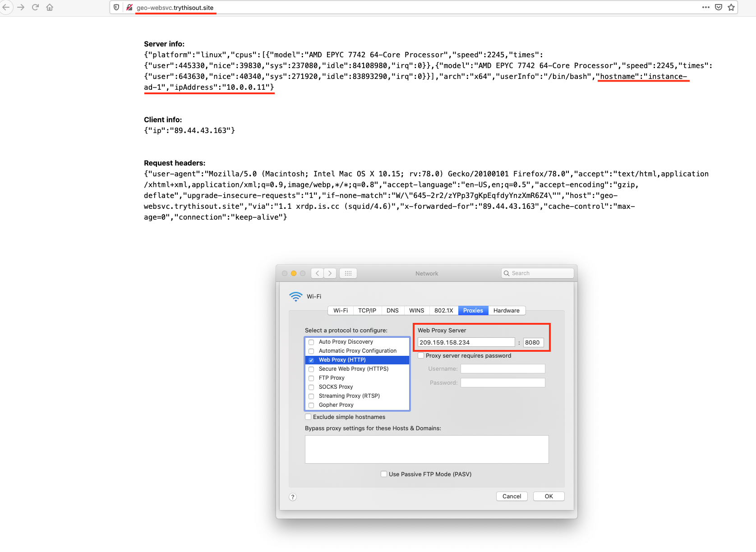Select the Proxies tab
Image resolution: width=756 pixels, height=552 pixels.
(473, 311)
